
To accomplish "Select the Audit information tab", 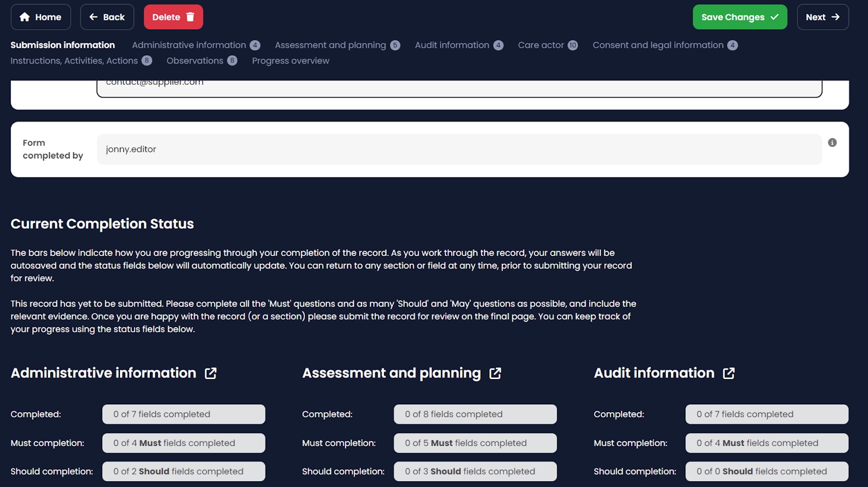I will coord(452,45).
